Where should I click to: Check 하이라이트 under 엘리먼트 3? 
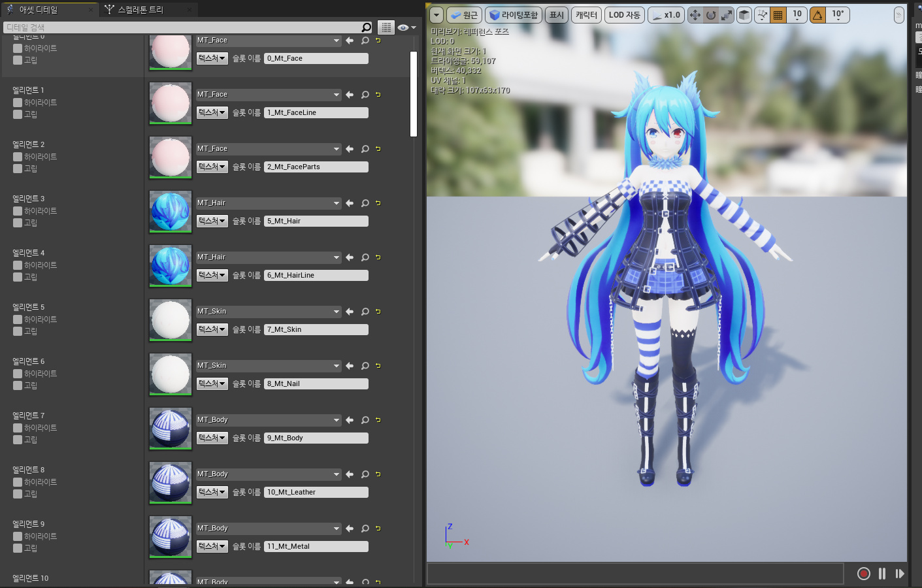click(x=18, y=211)
